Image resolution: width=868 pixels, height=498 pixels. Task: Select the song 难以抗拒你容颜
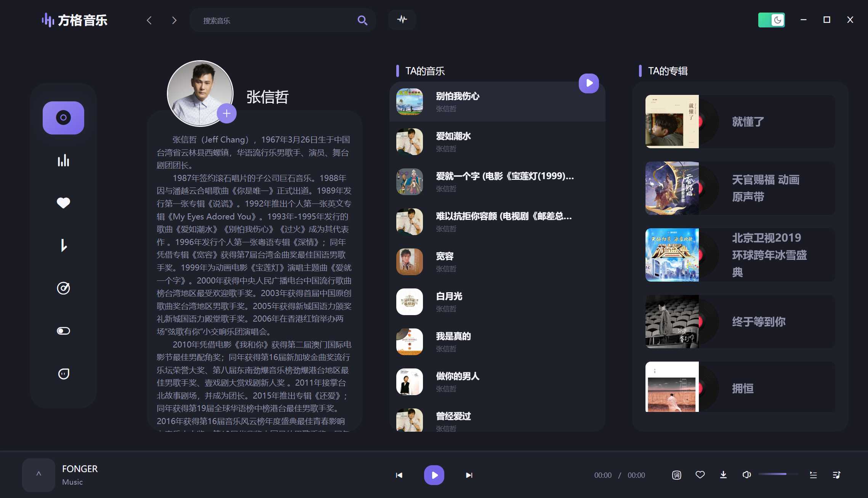click(497, 222)
